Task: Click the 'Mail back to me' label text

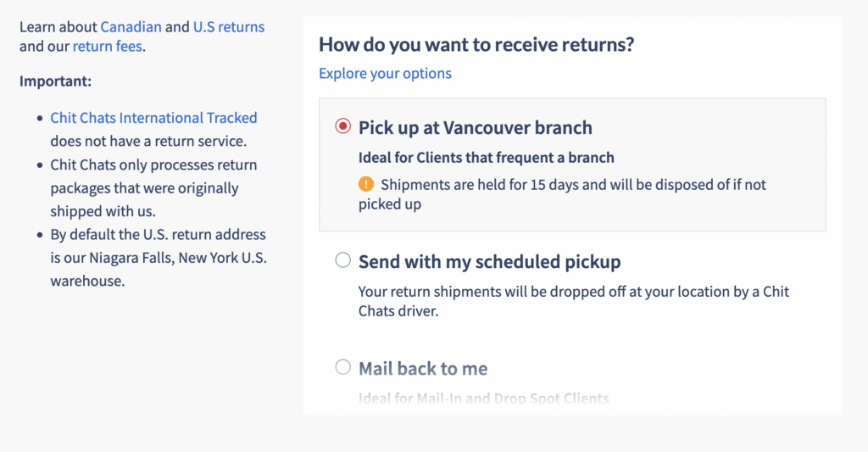Action: coord(423,368)
